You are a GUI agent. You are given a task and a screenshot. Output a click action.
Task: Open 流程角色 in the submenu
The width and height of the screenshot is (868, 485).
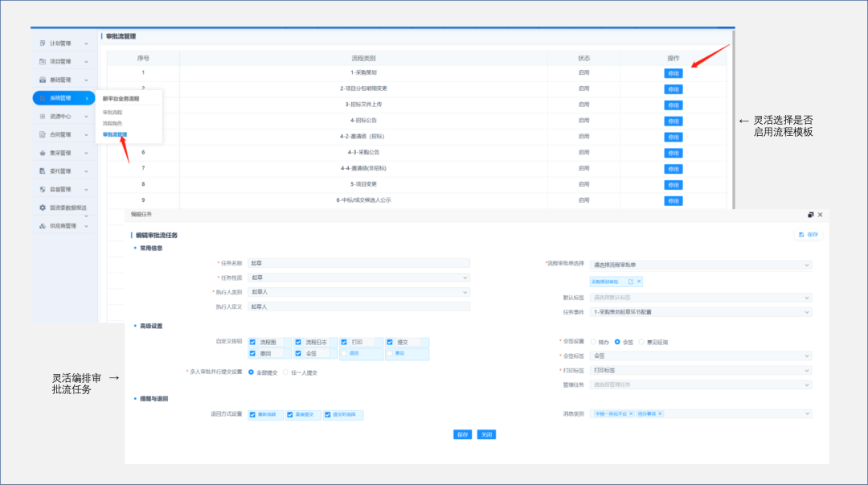tap(113, 123)
